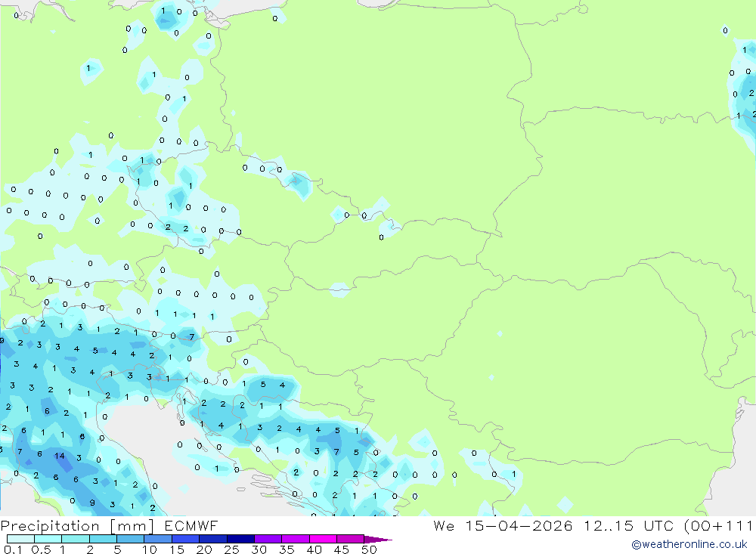Click the "12..15 UTC" time range text
Screen dimensions: 756x554
pos(628,525)
